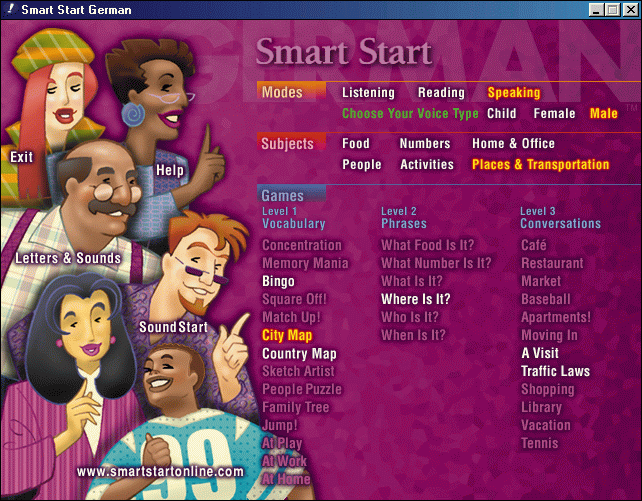Click the Level 1 Vocabulary column heading
The width and height of the screenshot is (642, 501).
[x=294, y=218]
